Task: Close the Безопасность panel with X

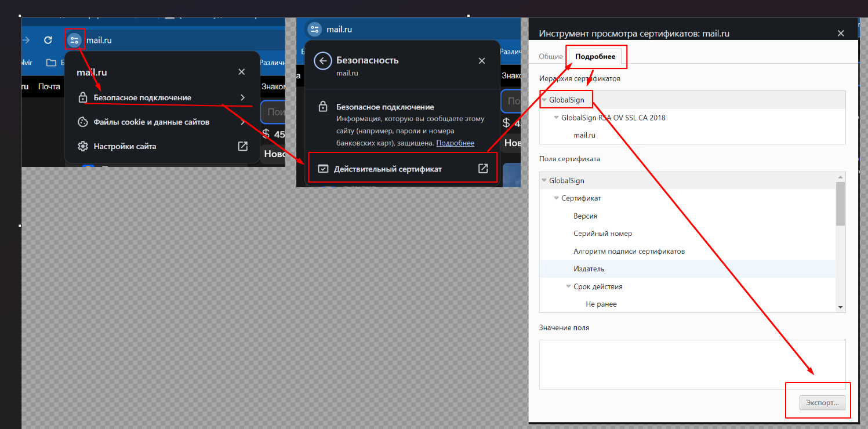Action: [481, 61]
